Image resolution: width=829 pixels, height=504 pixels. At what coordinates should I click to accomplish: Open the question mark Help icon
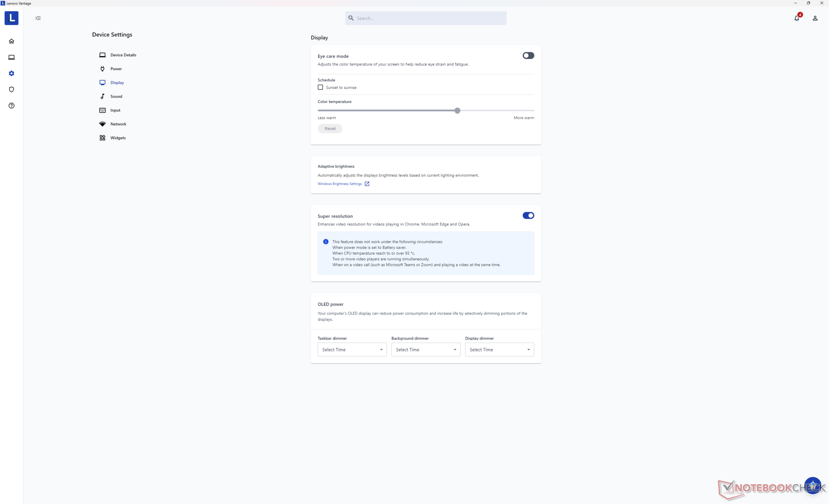12,106
